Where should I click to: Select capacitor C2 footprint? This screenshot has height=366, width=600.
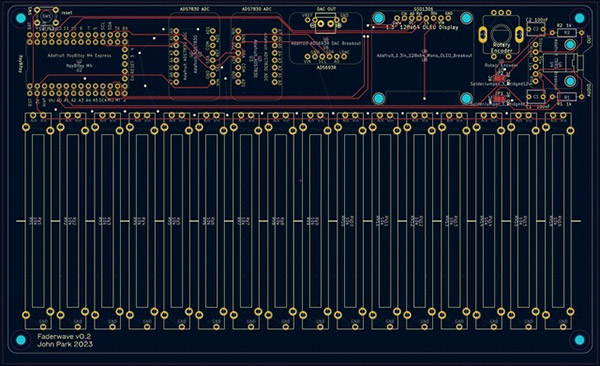tap(536, 29)
